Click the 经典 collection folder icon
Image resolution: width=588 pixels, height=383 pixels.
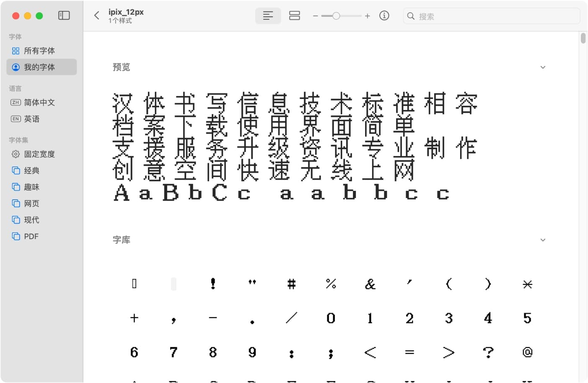[16, 170]
